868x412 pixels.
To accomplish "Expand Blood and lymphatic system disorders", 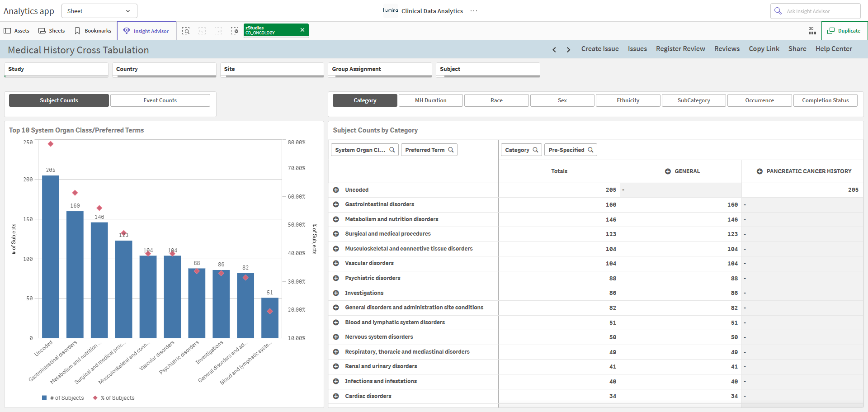I will 336,322.
